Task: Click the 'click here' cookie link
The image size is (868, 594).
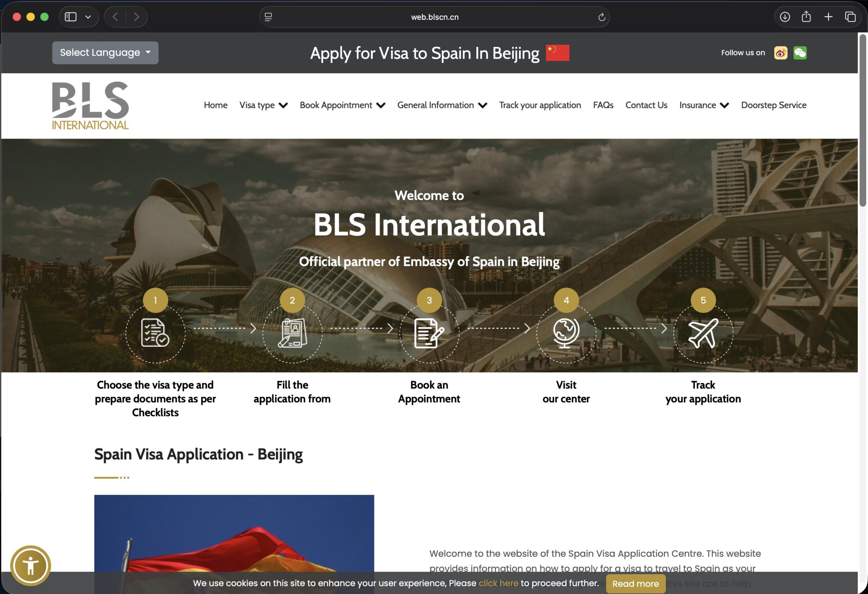Action: coord(498,583)
